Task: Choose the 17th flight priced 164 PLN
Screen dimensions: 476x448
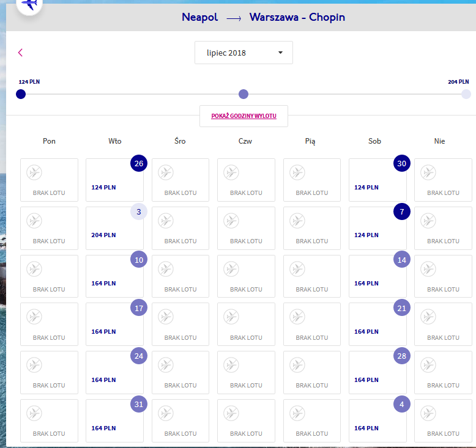Action: click(114, 325)
